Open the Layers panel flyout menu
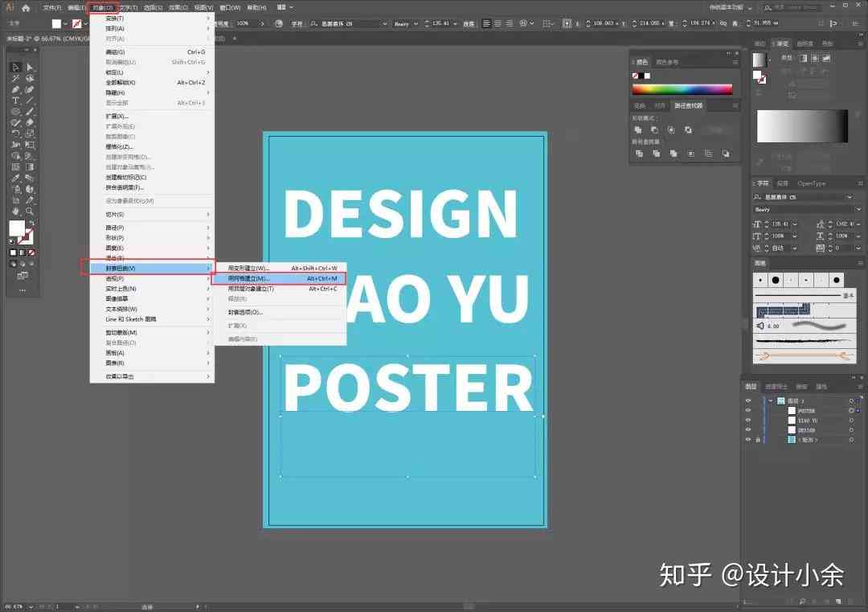This screenshot has height=612, width=868. [860, 386]
